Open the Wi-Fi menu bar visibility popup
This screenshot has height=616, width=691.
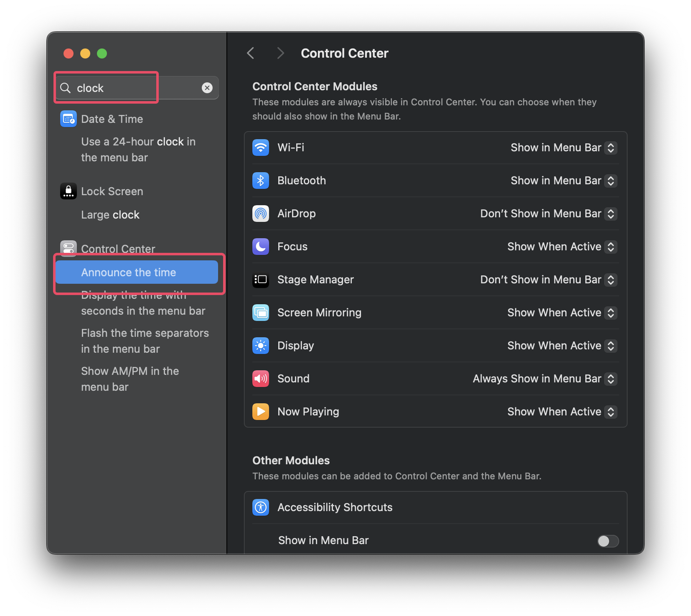[x=564, y=148]
